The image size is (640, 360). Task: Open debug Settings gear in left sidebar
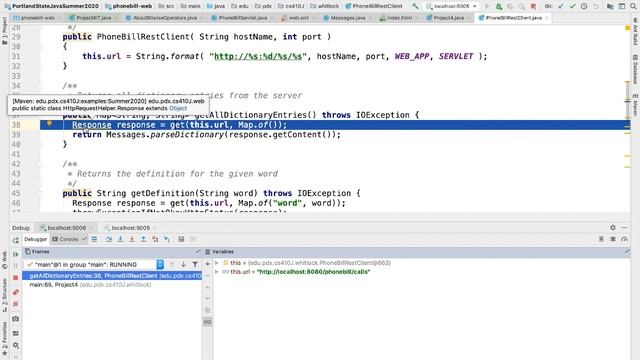point(16,345)
